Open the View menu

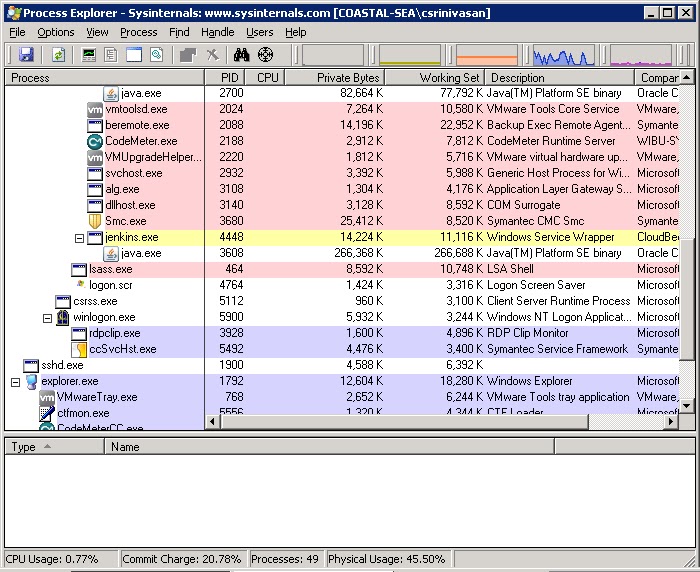[97, 32]
